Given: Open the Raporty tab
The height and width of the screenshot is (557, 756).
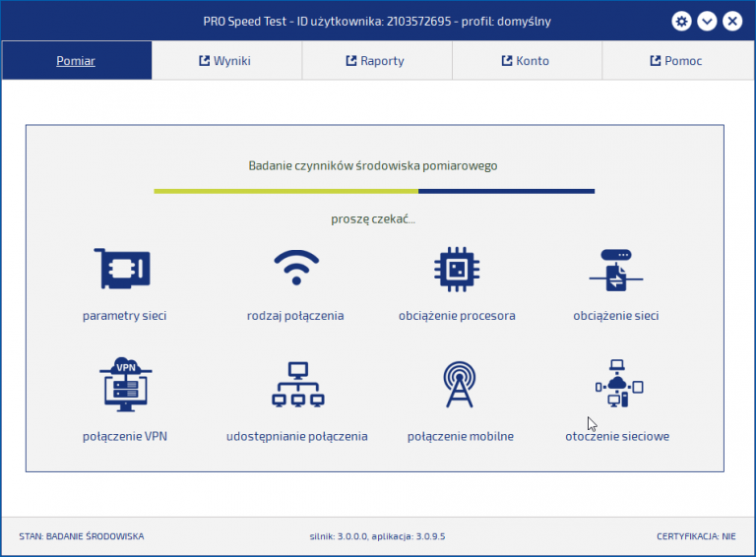Looking at the screenshot, I should click(376, 61).
